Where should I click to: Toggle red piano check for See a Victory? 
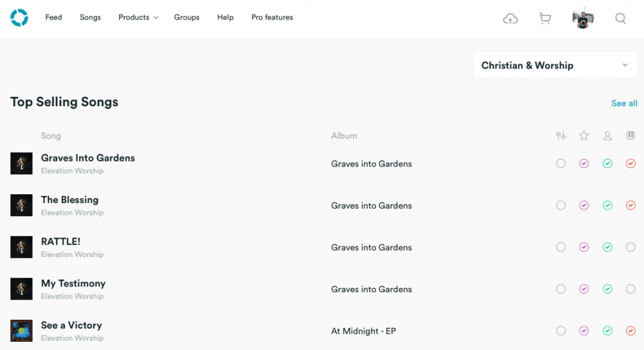tap(630, 331)
